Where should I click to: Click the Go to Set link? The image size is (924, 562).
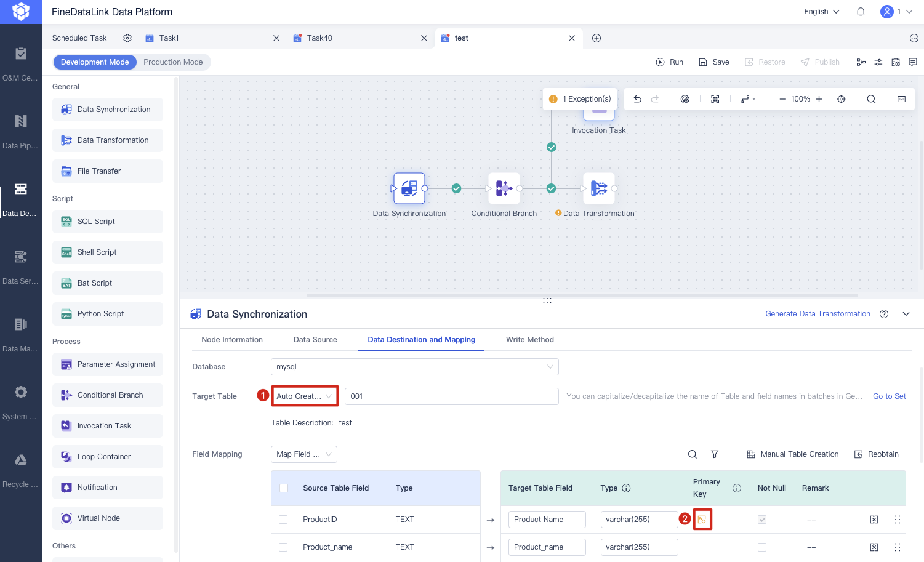[x=890, y=396]
